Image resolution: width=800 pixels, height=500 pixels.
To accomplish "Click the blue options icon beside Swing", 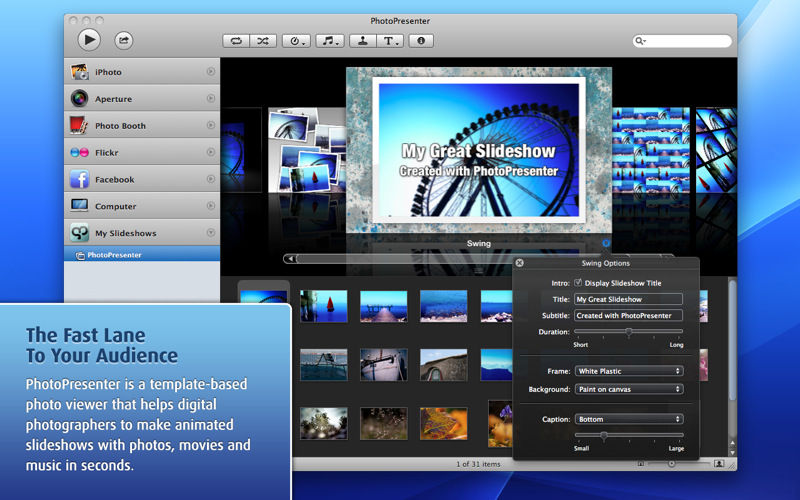I will pyautogui.click(x=606, y=243).
